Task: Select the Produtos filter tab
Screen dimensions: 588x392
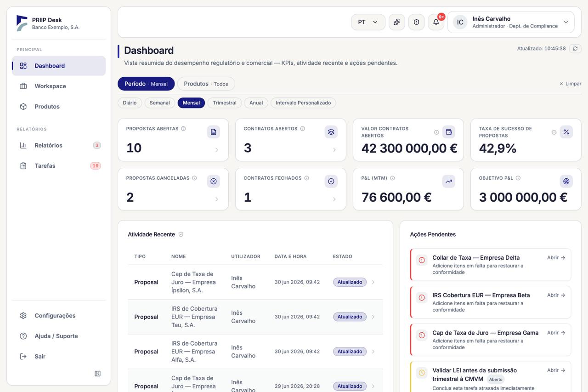Action: pos(206,84)
